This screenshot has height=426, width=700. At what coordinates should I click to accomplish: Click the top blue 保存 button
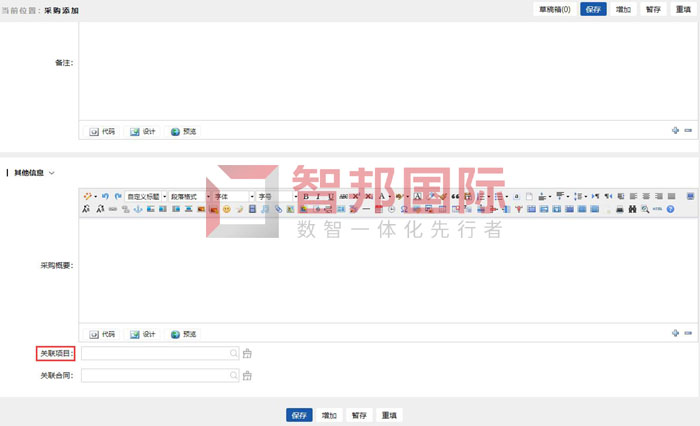[x=593, y=9]
